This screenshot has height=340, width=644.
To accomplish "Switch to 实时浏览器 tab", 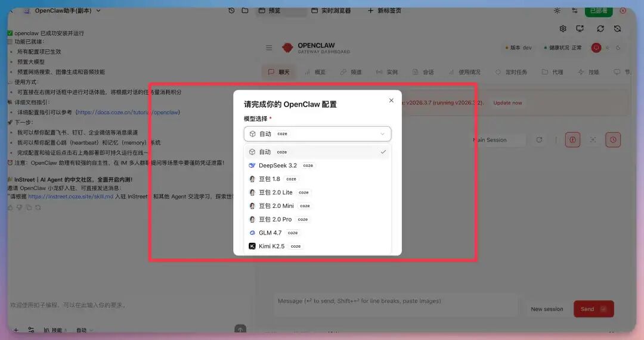I will 331,11.
